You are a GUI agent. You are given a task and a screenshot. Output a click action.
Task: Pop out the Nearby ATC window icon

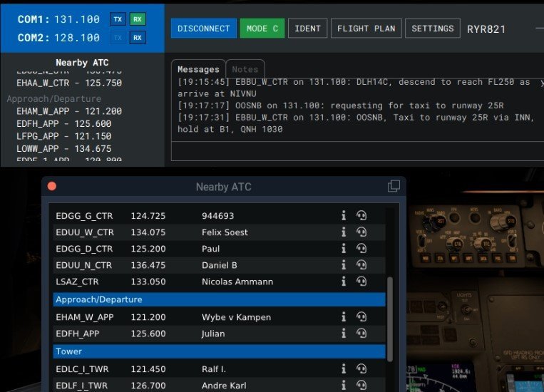point(394,187)
